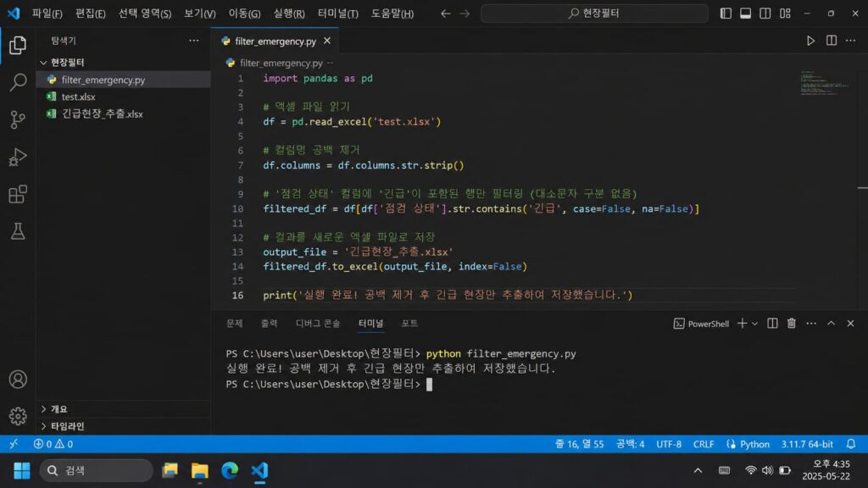This screenshot has height=488, width=868.
Task: Open the terminal launch profile dropdown arrow
Action: (754, 324)
